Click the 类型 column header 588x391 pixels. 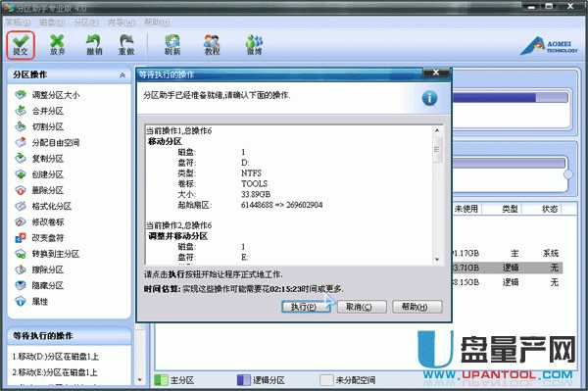click(x=510, y=209)
